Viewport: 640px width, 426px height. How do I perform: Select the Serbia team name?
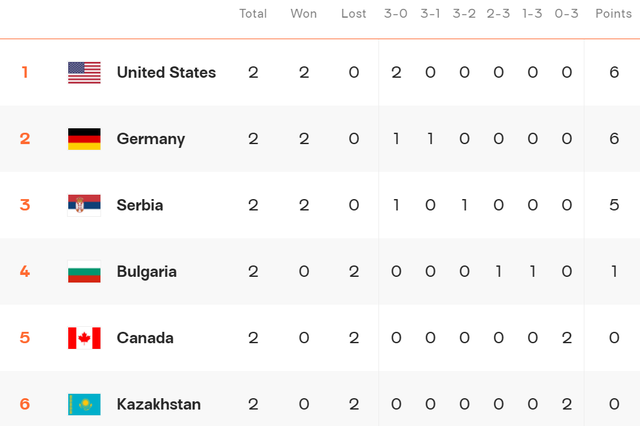pos(140,205)
